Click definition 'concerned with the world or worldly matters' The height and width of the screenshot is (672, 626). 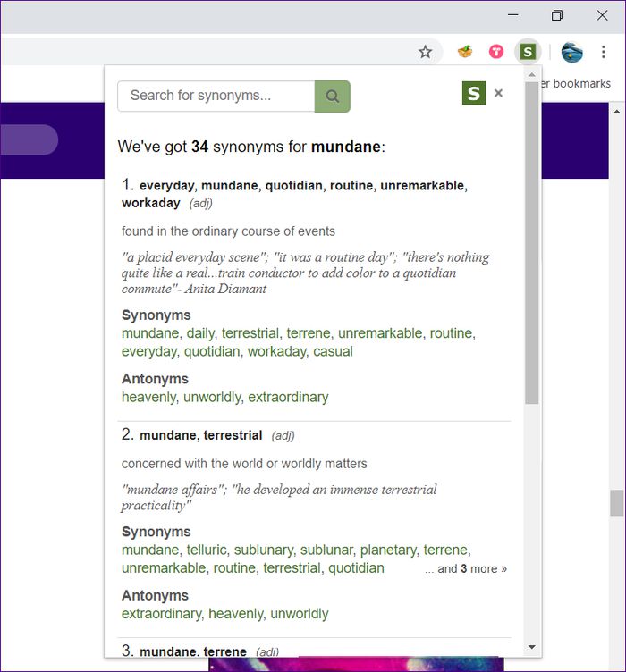[244, 464]
